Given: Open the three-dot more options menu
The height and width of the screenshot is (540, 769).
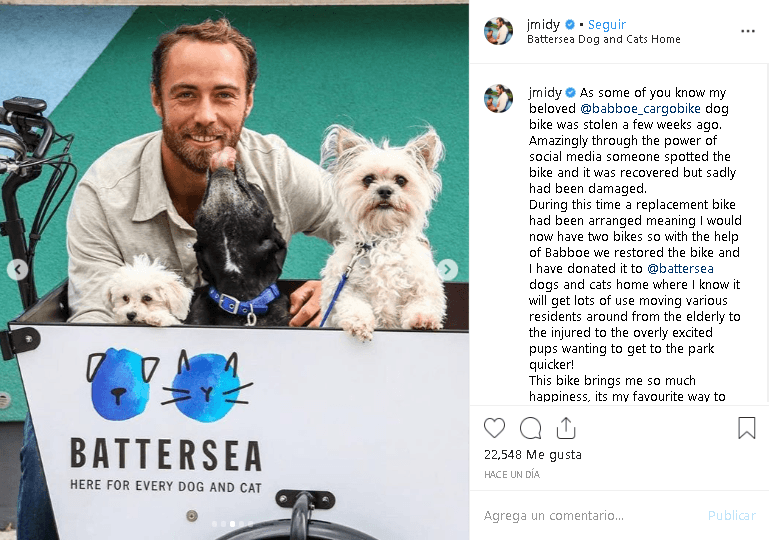Looking at the screenshot, I should [x=747, y=31].
